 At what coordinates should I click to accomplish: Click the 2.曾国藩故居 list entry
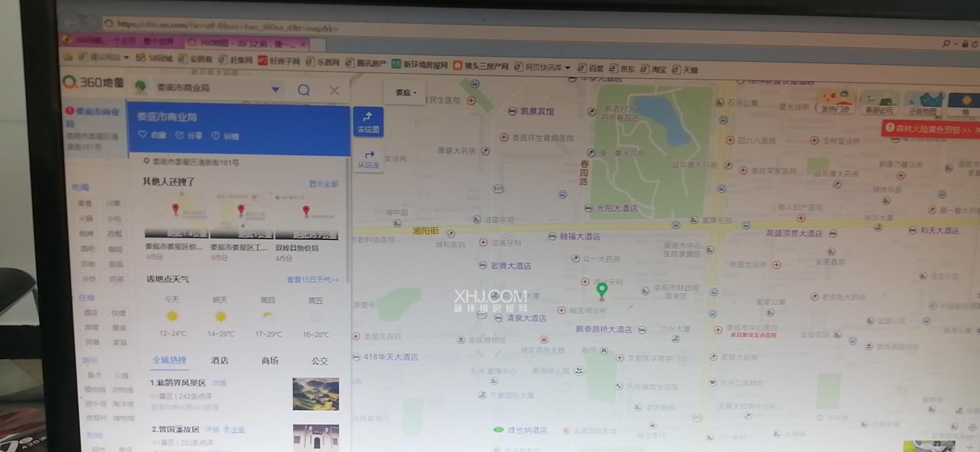pyautogui.click(x=176, y=429)
